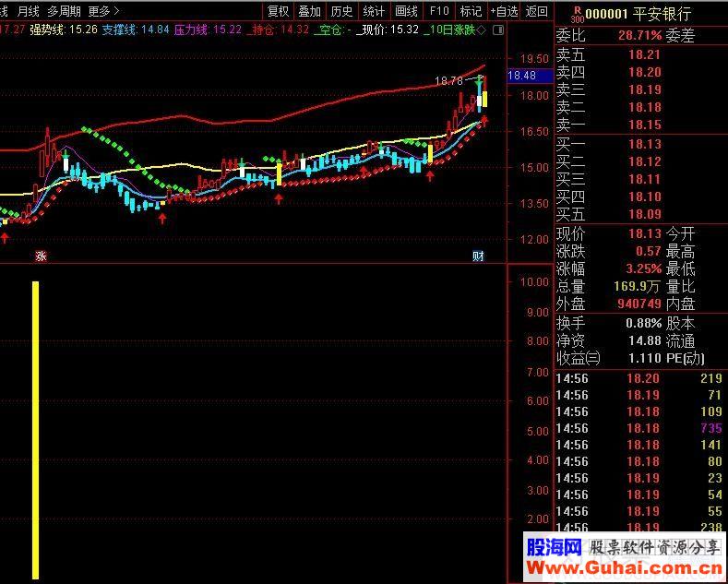Toggle the small indicator panel icon

[498, 30]
